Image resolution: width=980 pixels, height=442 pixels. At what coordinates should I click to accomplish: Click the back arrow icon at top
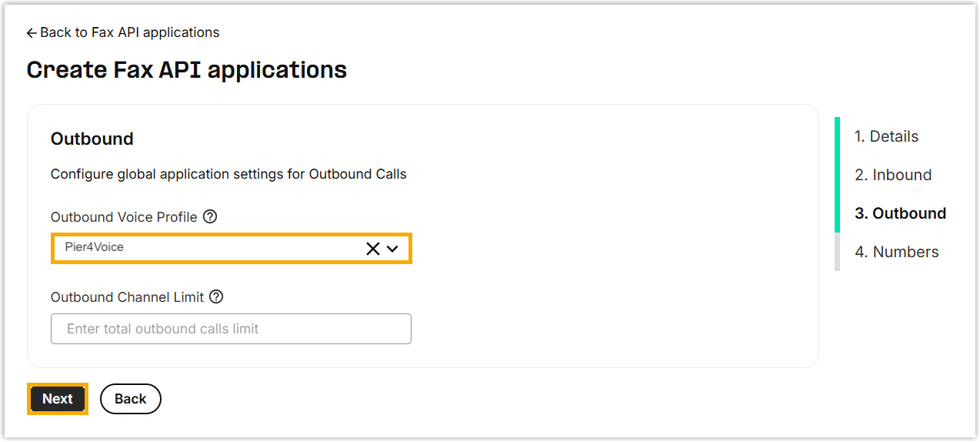tap(32, 33)
